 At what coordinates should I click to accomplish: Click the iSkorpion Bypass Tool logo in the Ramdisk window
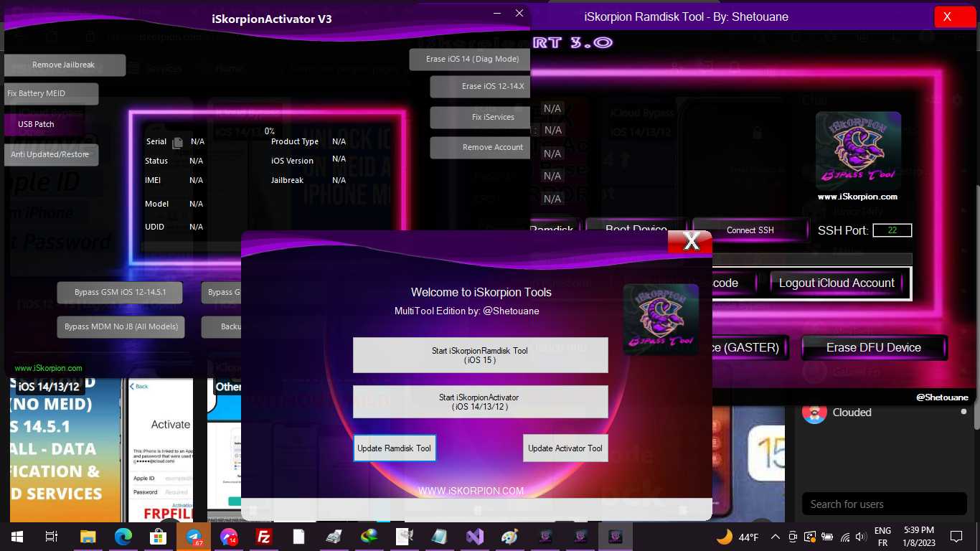858,151
